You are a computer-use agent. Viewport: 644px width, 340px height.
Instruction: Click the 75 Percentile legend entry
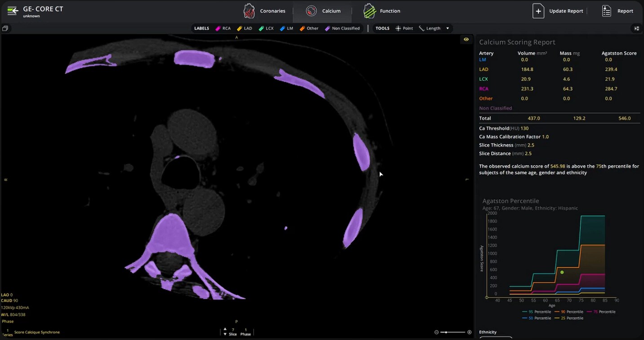[601, 312]
